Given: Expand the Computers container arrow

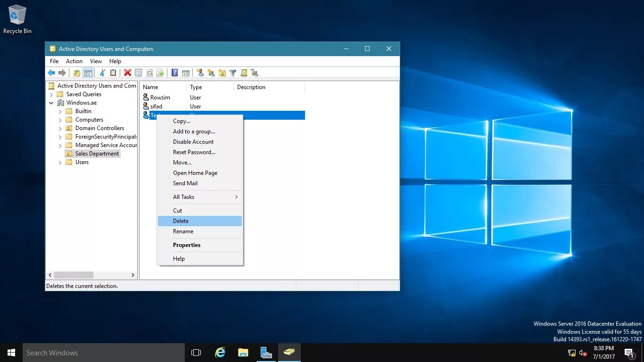Looking at the screenshot, I should coord(60,120).
